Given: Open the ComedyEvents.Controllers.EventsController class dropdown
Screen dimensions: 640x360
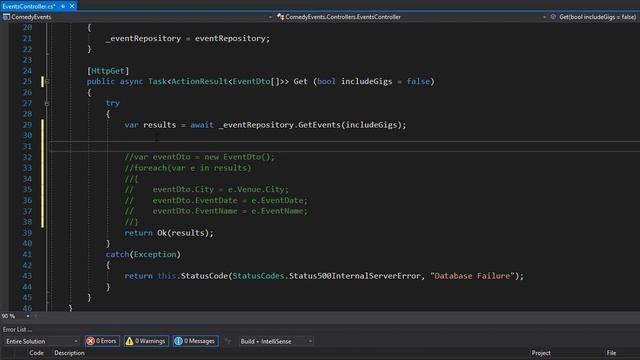Looking at the screenshot, I should tap(544, 17).
